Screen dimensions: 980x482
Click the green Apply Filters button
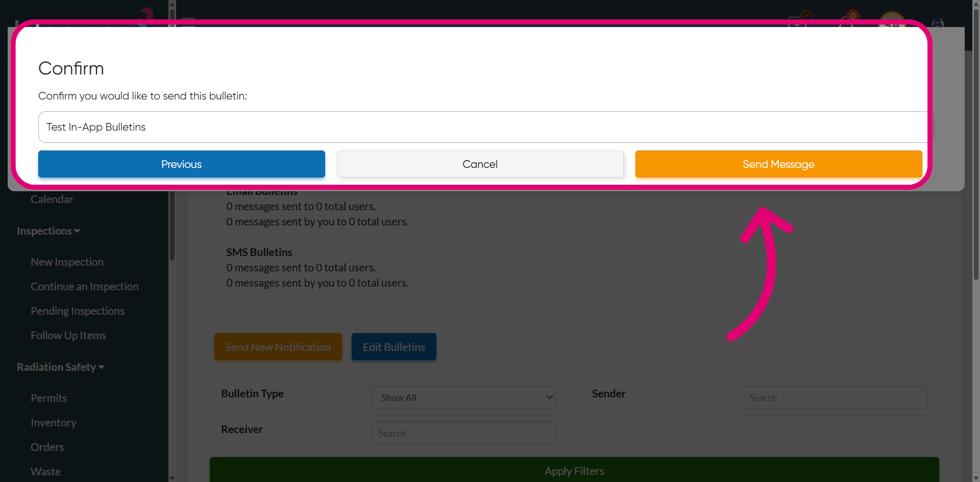(574, 471)
